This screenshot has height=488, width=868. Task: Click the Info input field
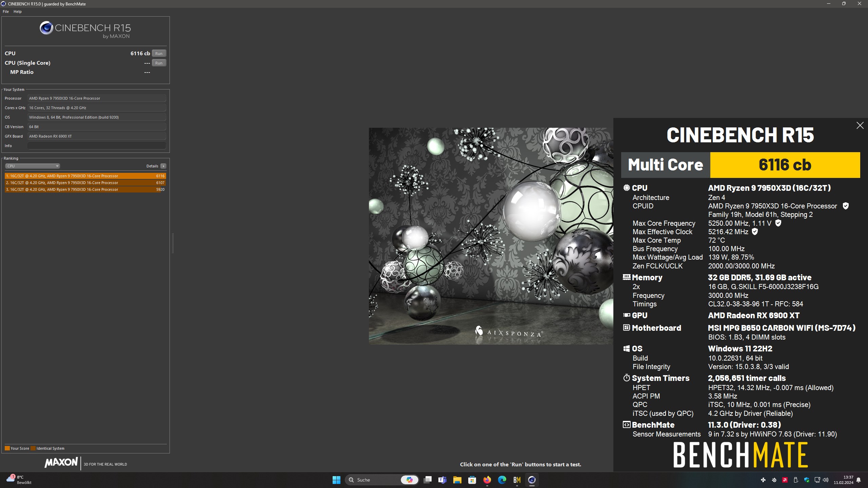[x=97, y=146]
